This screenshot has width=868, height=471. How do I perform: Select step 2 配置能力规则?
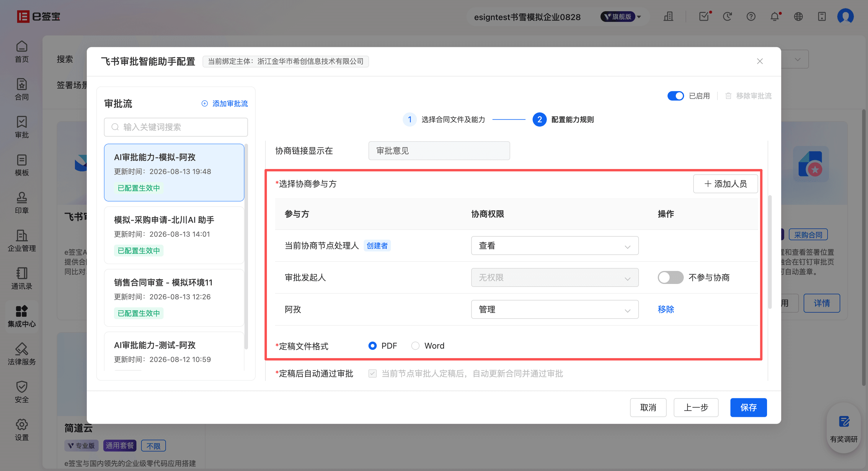tap(563, 119)
